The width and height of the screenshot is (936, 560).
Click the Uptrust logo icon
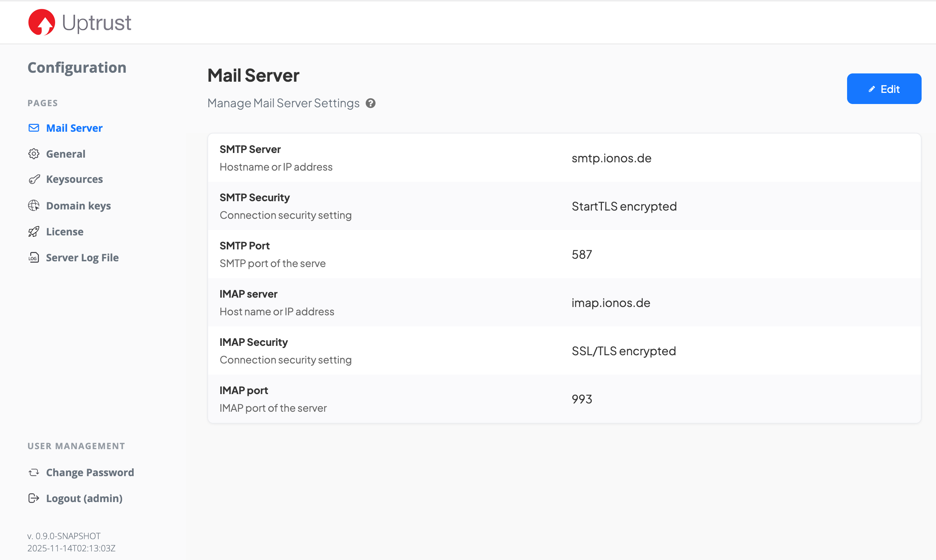click(41, 22)
